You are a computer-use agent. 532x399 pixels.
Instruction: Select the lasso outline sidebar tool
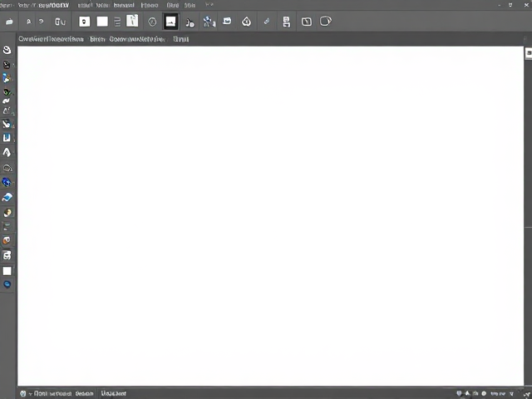tap(7, 168)
